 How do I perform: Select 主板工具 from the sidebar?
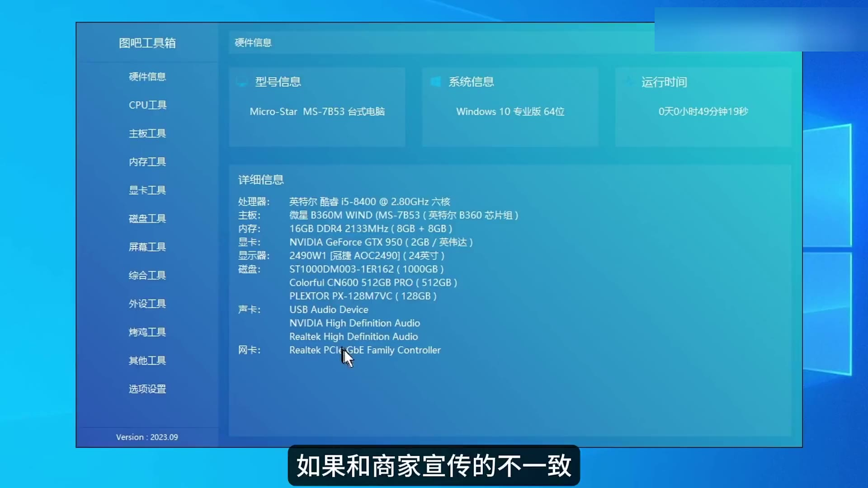point(147,133)
